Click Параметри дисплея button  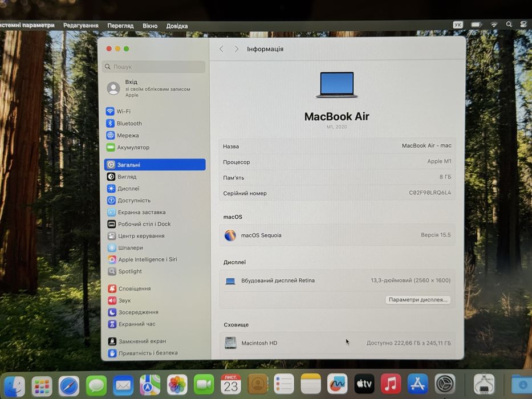417,300
